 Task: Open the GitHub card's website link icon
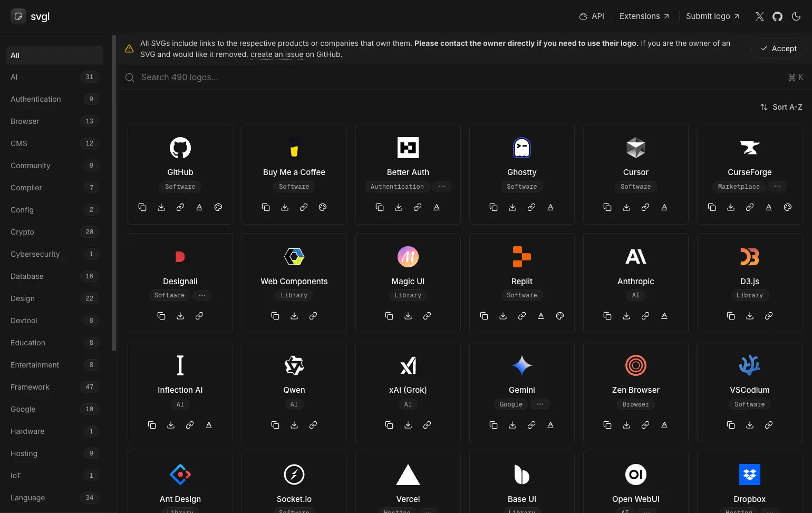(x=180, y=207)
